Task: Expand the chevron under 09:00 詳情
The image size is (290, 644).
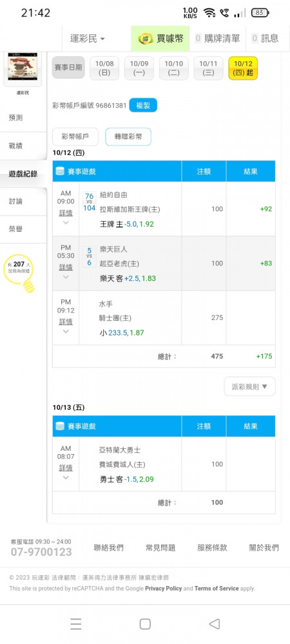Action: (66, 223)
